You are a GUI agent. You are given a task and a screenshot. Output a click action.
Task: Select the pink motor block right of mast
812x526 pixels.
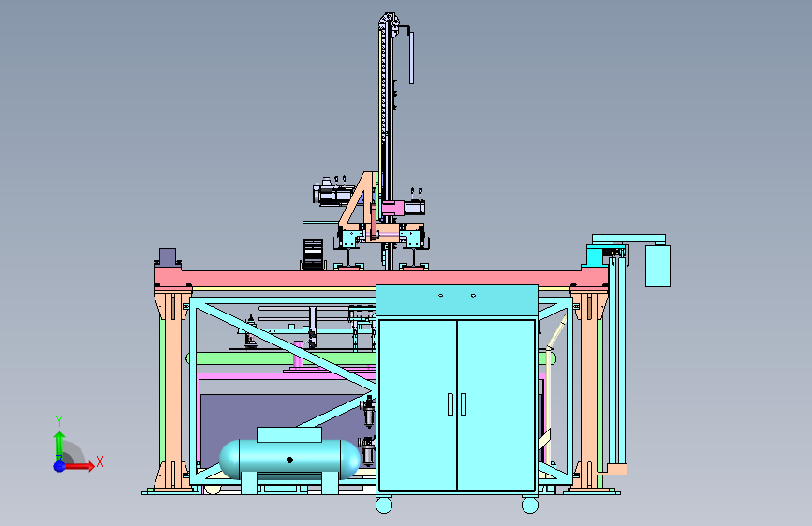393,209
